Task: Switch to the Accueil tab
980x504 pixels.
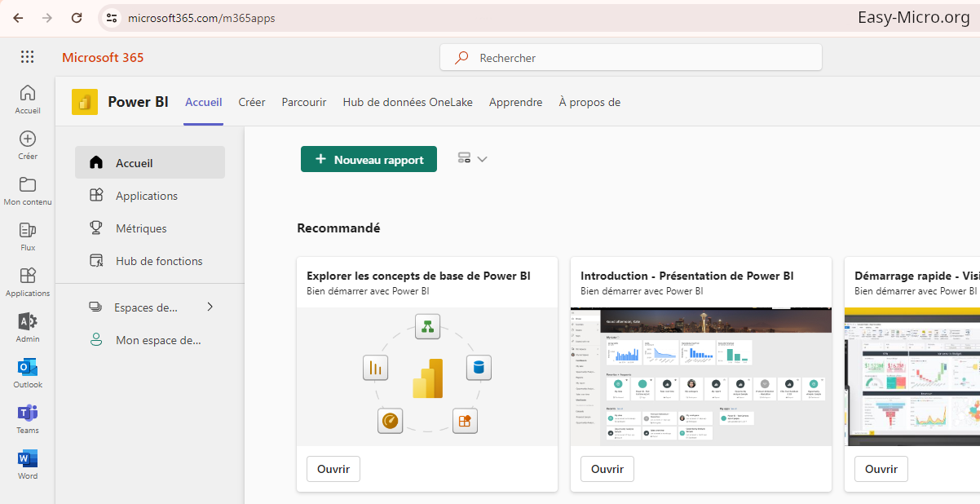Action: tap(204, 103)
